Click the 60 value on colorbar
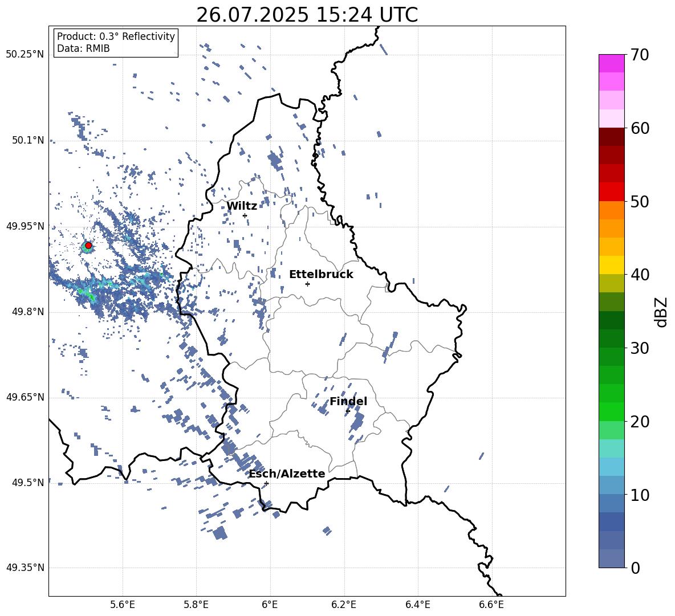This screenshot has height=616, width=675. coord(640,128)
